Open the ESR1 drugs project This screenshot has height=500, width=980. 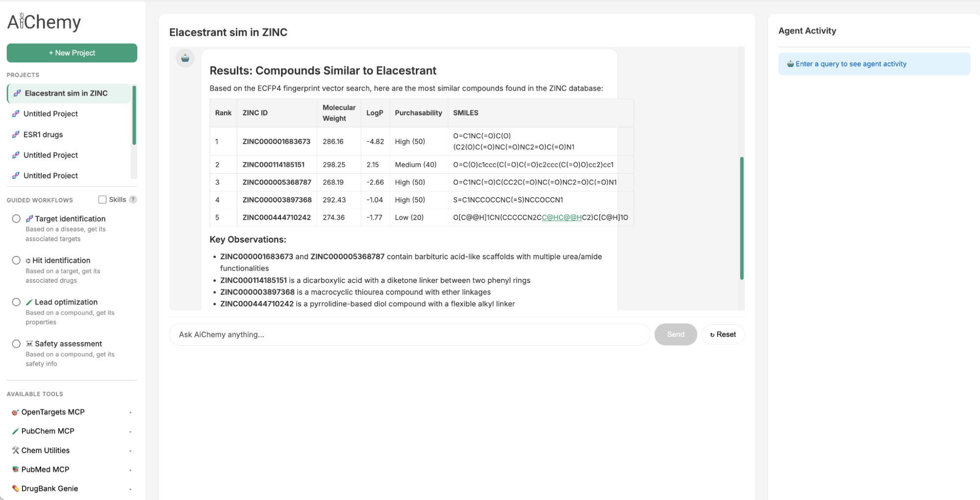[43, 134]
